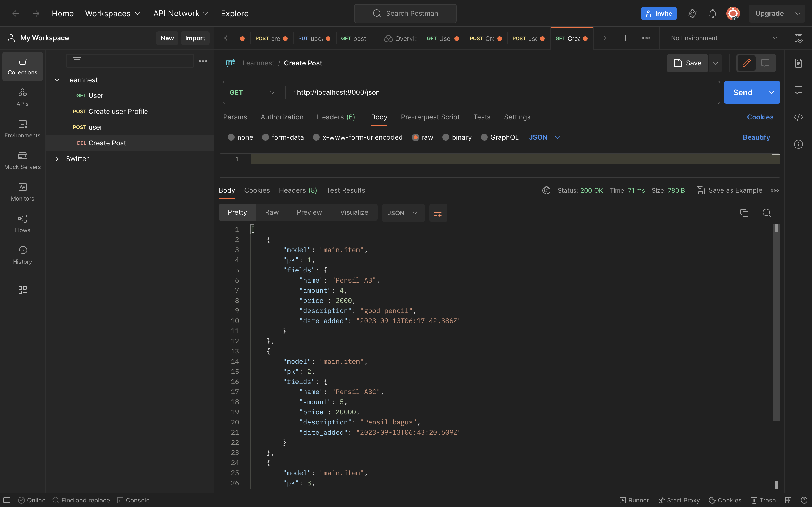This screenshot has height=507, width=812.
Task: Open the Environments panel
Action: pos(22,129)
